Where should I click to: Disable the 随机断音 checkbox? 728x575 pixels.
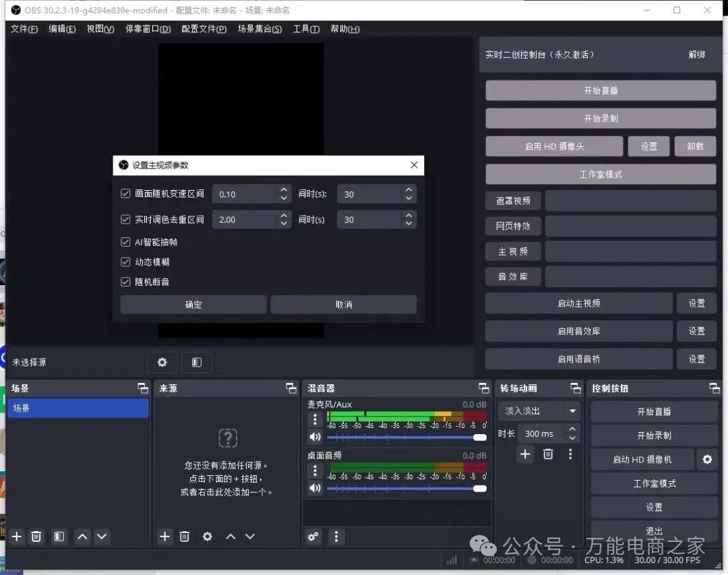pyautogui.click(x=125, y=282)
